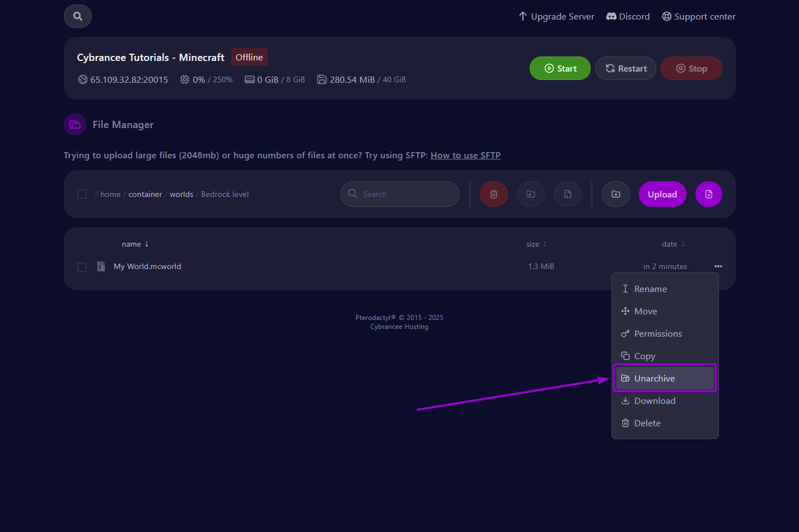Click the purple new file icon
Screen dimensions: 799x532
[708, 194]
